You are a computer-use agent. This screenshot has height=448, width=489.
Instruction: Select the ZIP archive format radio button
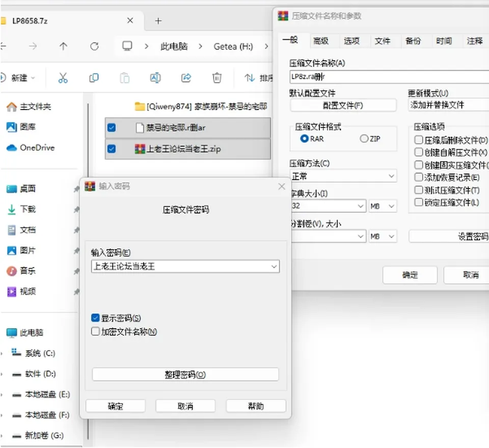(x=364, y=139)
